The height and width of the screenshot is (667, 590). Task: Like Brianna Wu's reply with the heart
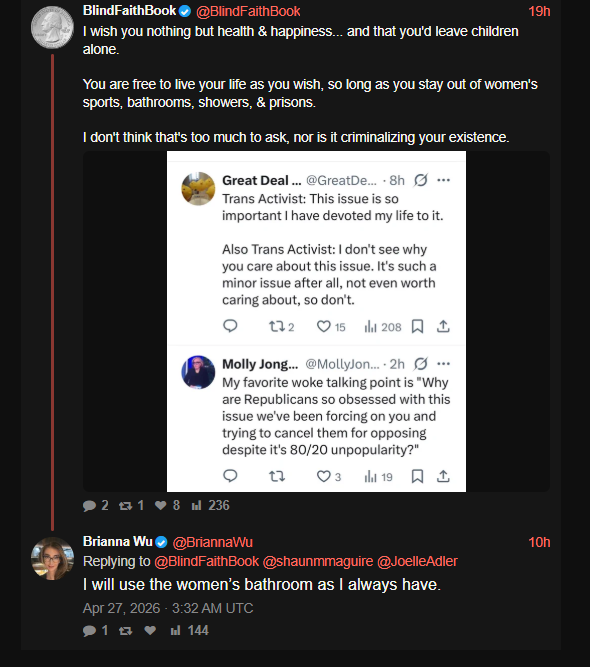pyautogui.click(x=150, y=630)
